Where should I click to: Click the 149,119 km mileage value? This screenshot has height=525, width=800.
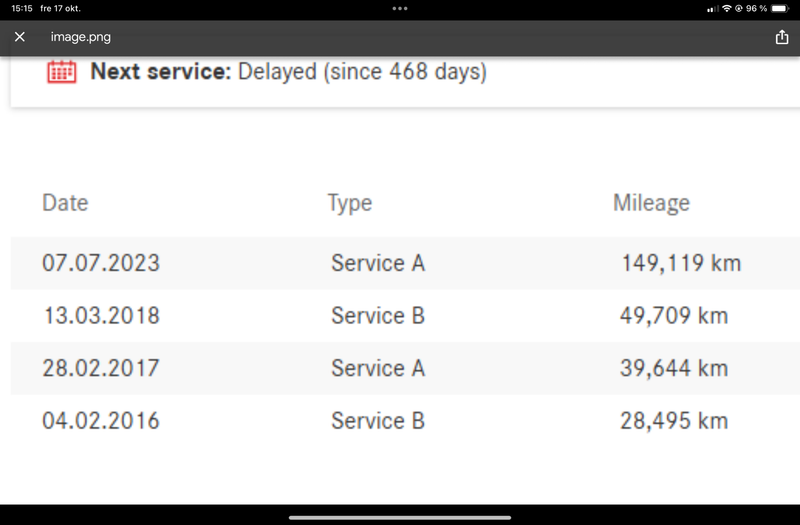tap(681, 264)
